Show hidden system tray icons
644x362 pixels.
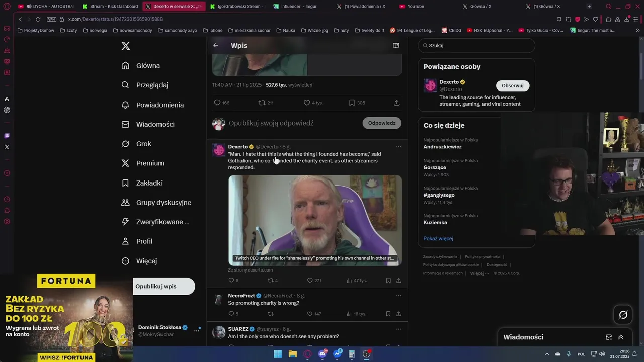pyautogui.click(x=547, y=354)
